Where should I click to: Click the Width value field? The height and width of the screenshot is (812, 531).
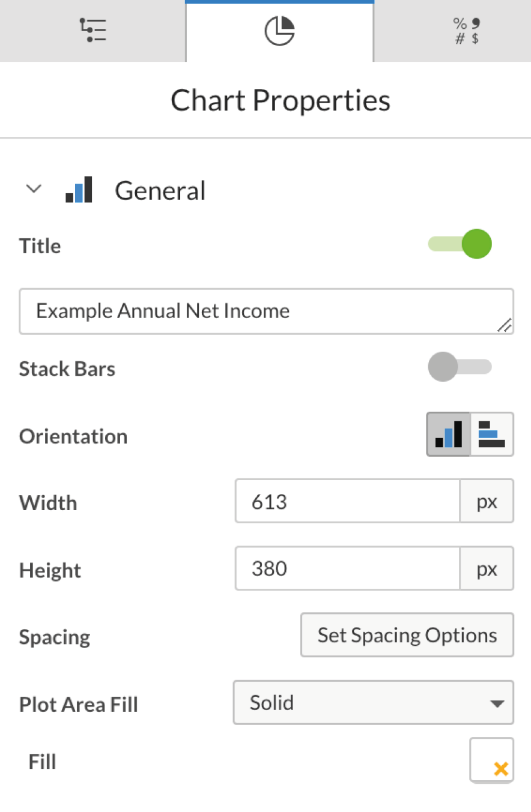coord(347,501)
